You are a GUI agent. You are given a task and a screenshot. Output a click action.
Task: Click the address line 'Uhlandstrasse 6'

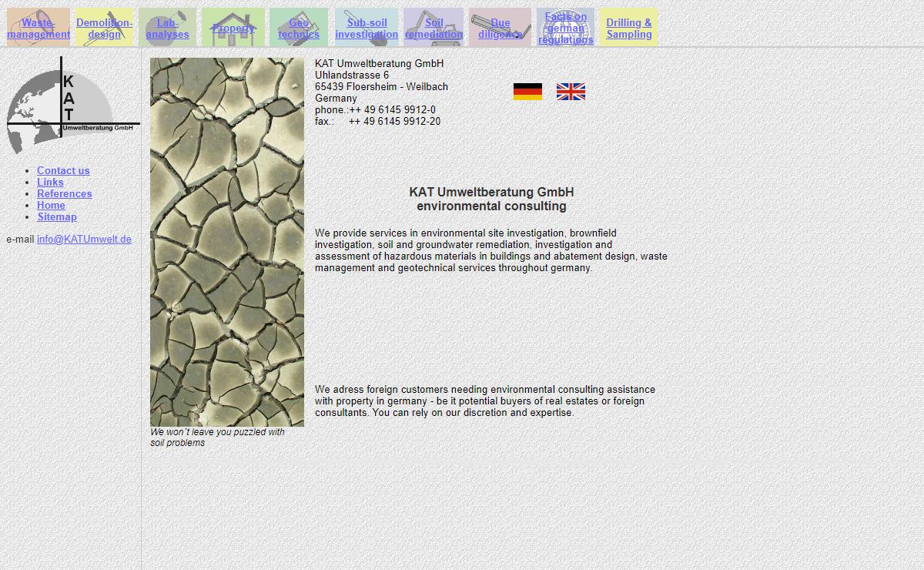pos(352,75)
